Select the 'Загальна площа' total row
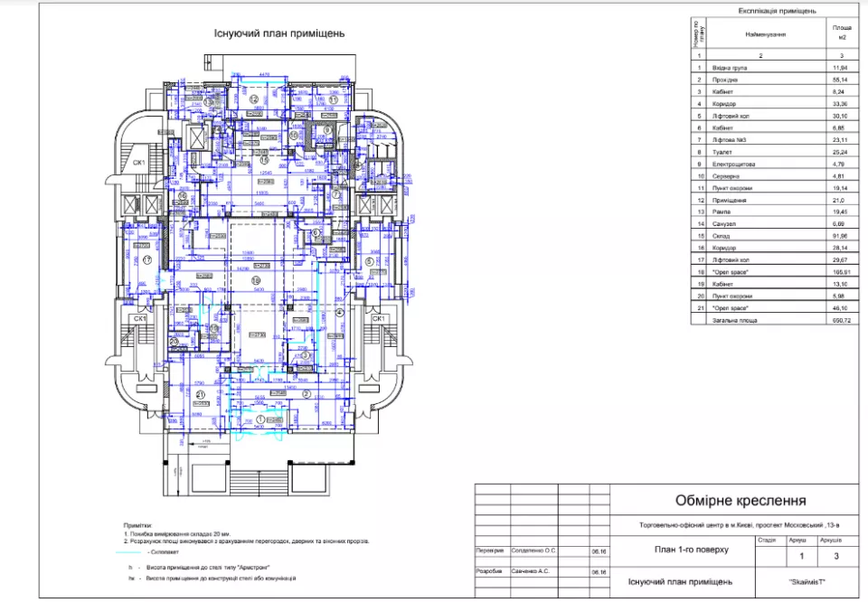 click(756, 320)
